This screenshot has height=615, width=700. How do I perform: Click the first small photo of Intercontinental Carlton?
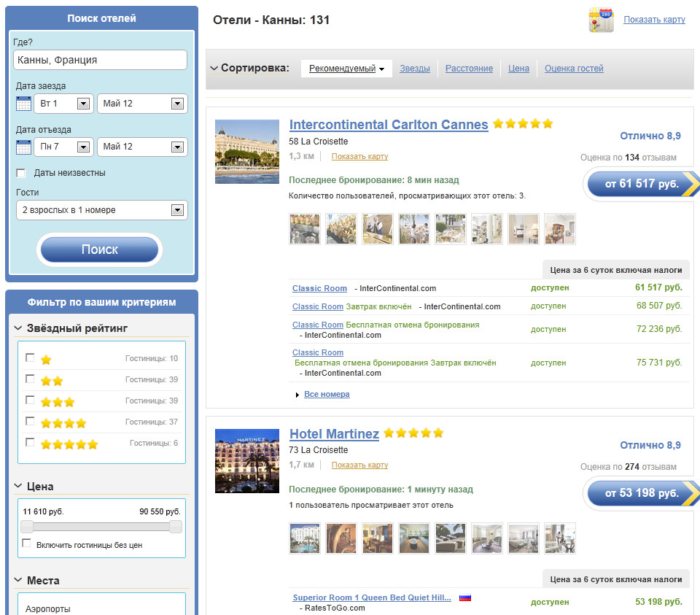coord(305,229)
